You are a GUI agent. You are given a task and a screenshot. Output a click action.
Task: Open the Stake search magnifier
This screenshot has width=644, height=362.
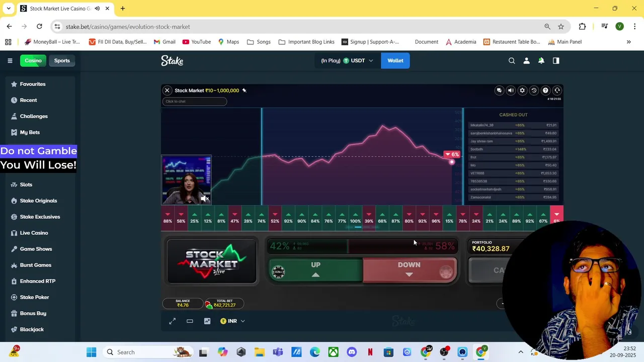click(x=512, y=61)
